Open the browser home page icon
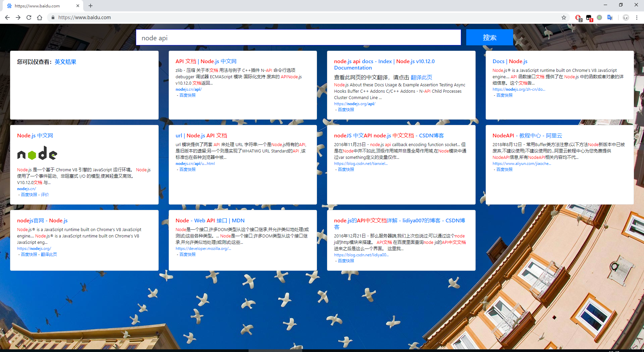This screenshot has height=352, width=644. 40,17
